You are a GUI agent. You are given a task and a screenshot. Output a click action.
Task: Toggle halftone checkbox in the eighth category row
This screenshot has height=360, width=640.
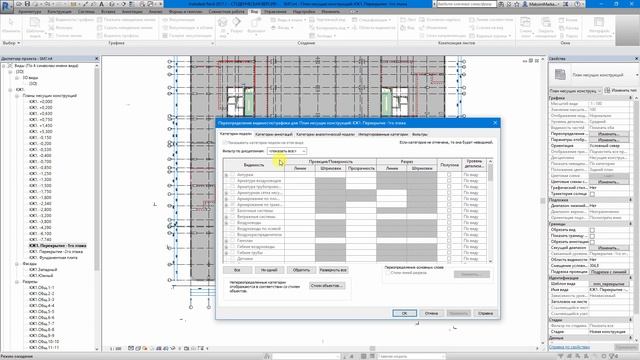449,217
